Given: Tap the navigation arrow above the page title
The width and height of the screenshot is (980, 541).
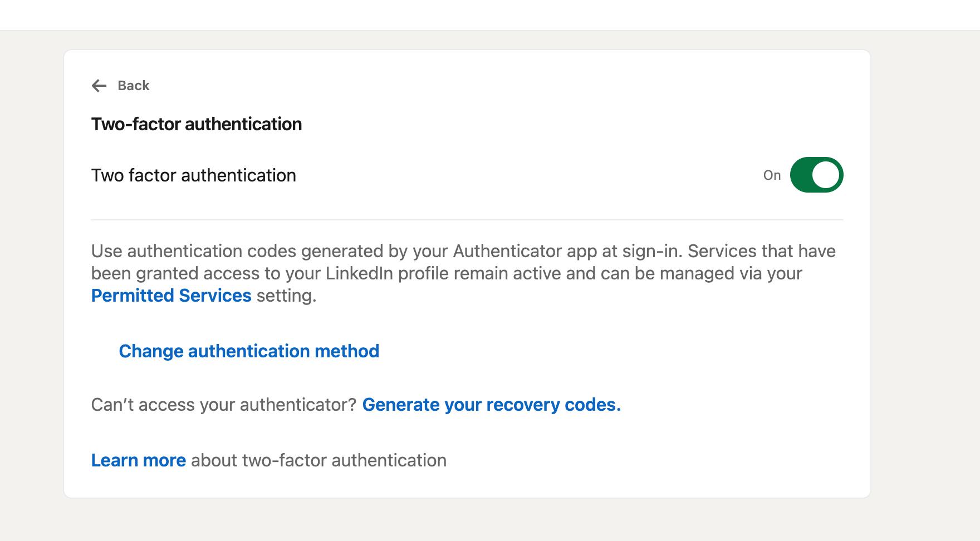Looking at the screenshot, I should tap(99, 85).
